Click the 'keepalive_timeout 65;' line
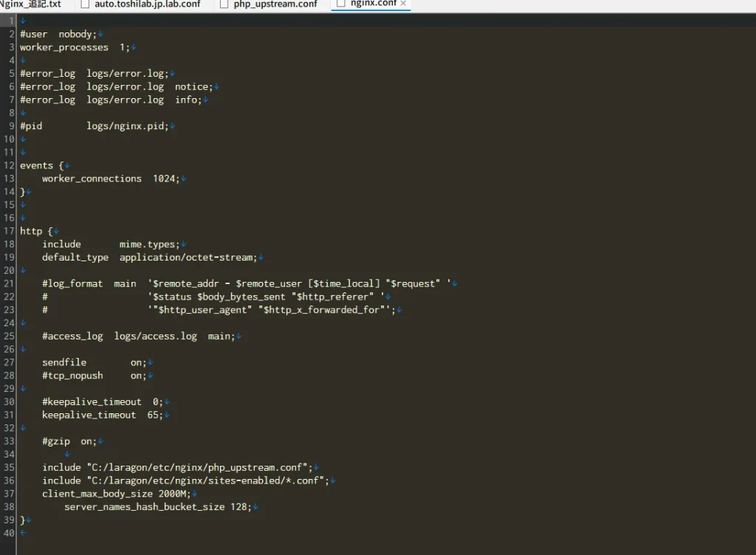Image resolution: width=756 pixels, height=555 pixels. (x=102, y=416)
